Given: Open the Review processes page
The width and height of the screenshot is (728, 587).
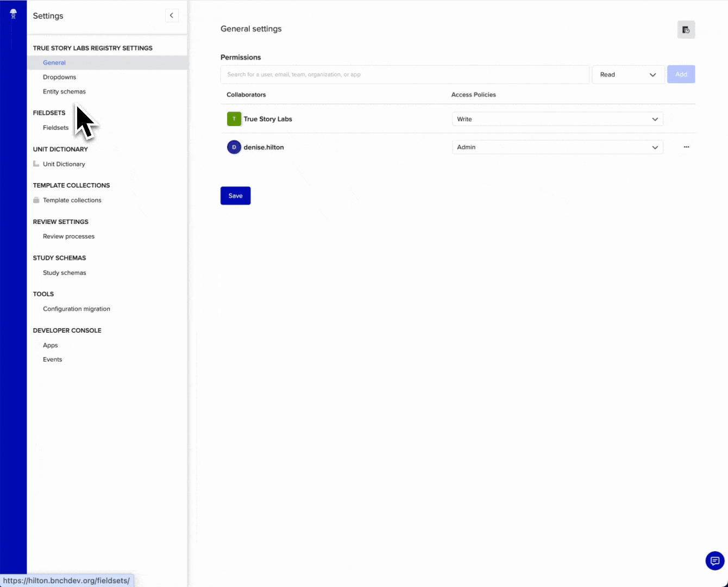Looking at the screenshot, I should pos(68,236).
